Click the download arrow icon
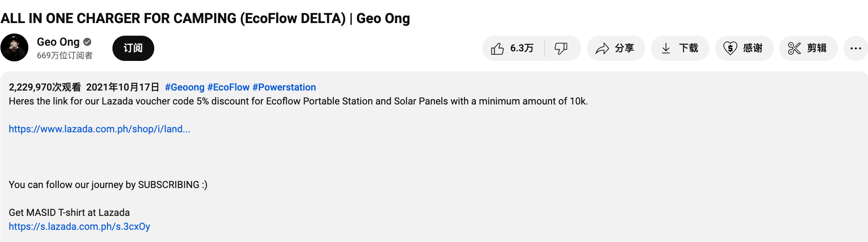The image size is (868, 242). tap(666, 48)
